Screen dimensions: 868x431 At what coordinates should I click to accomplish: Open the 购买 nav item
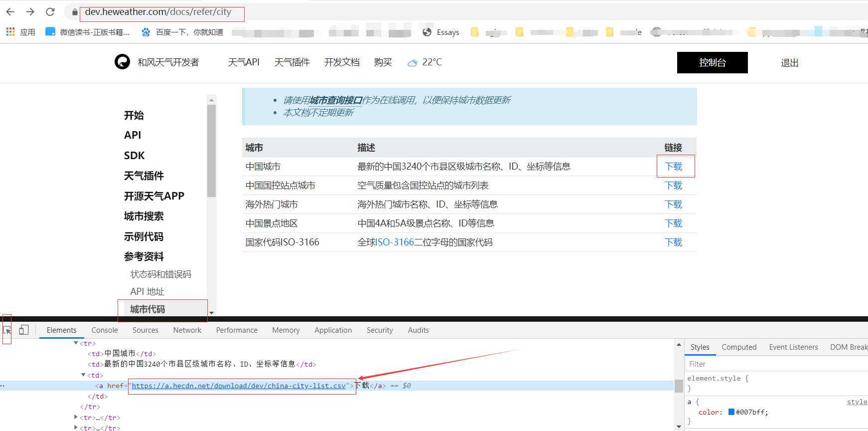pos(383,62)
